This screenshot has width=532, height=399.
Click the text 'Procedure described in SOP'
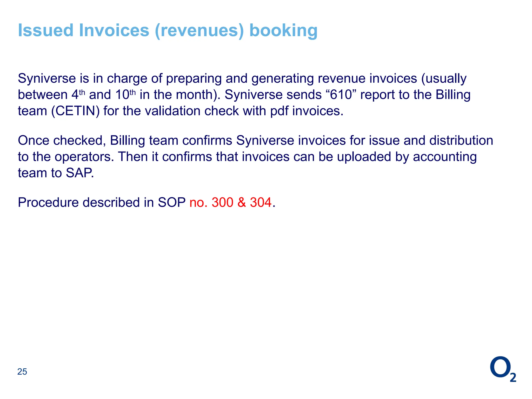click(x=102, y=202)
